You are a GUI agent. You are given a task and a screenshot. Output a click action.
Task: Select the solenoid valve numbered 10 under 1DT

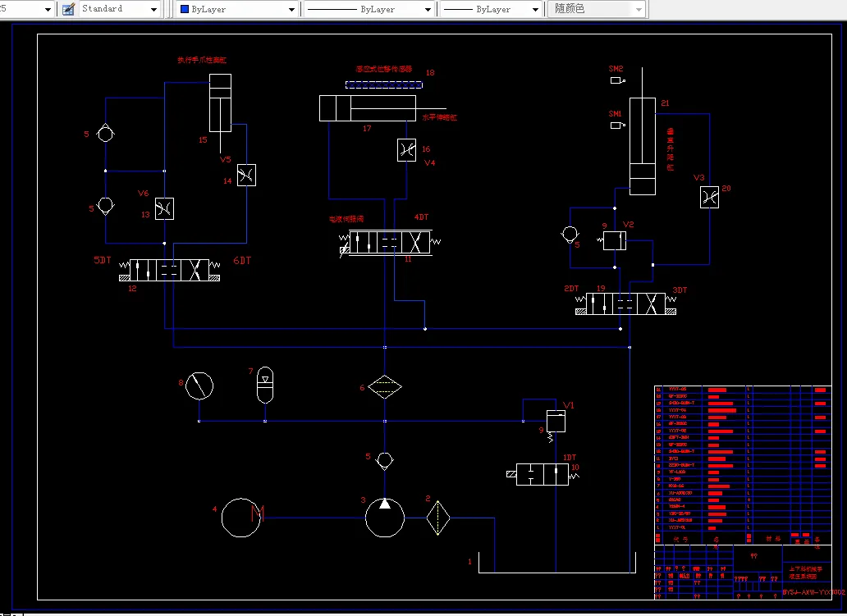pos(543,475)
